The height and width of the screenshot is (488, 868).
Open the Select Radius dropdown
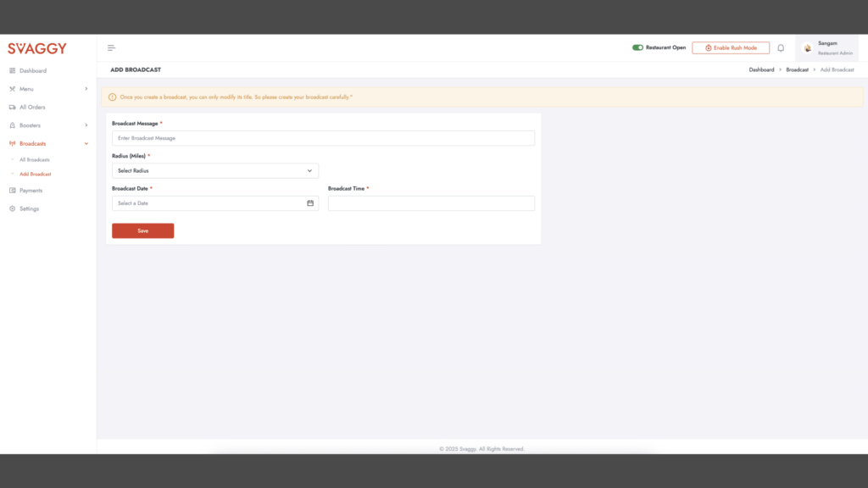[x=215, y=171]
